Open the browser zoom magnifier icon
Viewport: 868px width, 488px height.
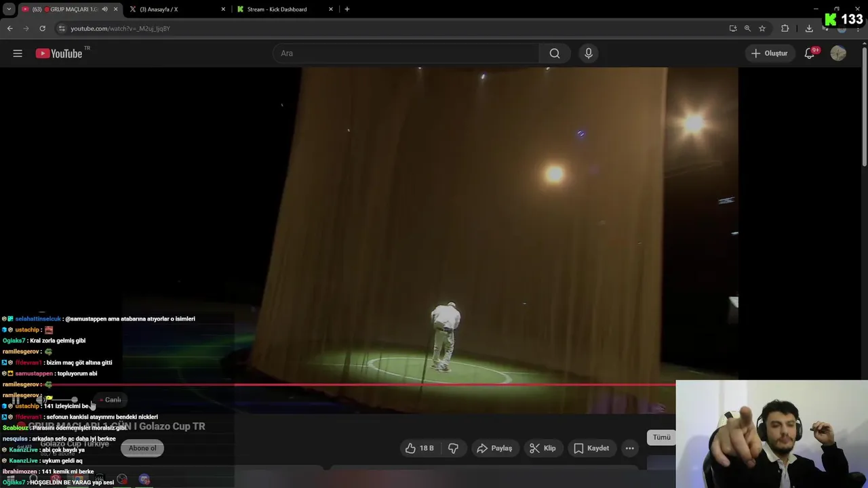click(747, 28)
